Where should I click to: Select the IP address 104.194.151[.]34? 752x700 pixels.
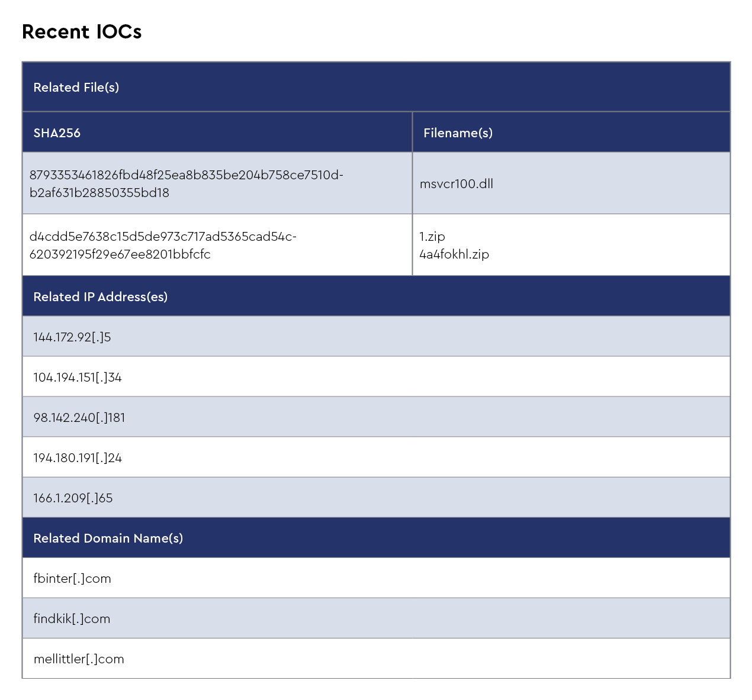click(x=78, y=378)
